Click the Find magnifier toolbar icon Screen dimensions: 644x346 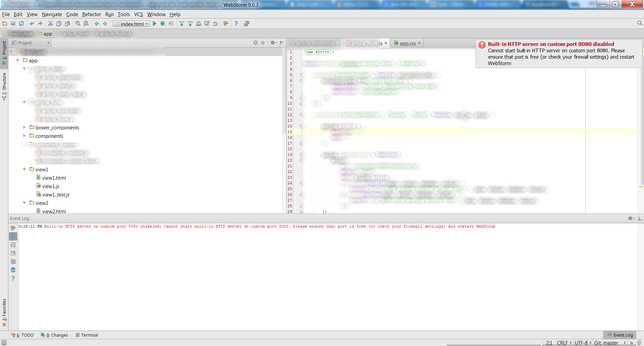tap(78, 23)
